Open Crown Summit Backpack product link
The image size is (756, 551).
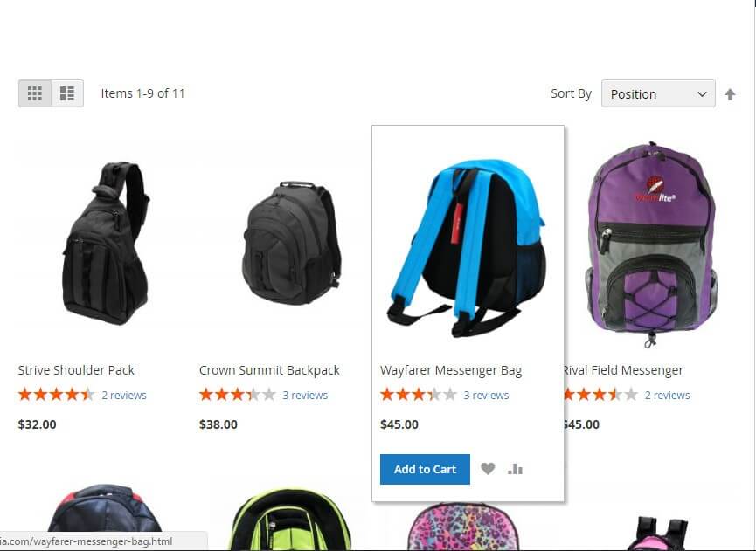269,370
